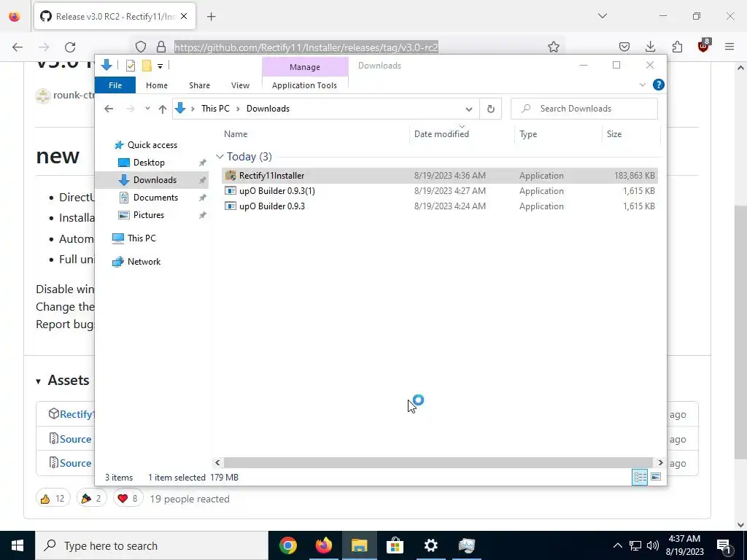Open Network in navigation pane

click(136, 262)
